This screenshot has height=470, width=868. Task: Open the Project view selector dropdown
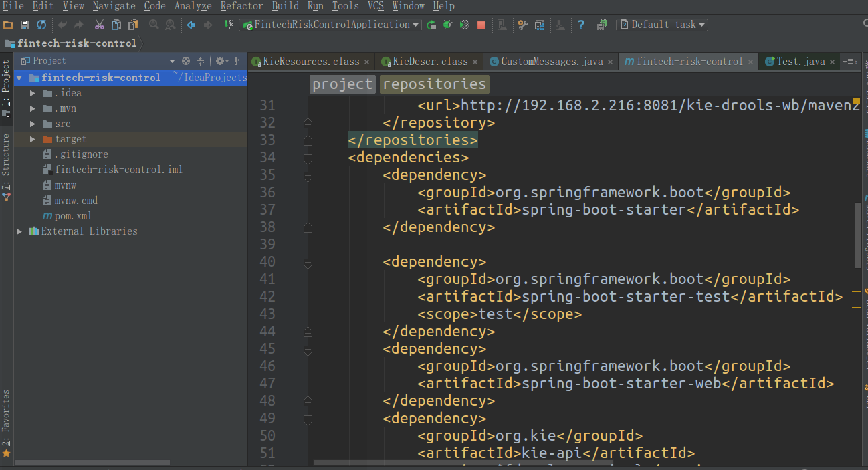click(x=172, y=61)
